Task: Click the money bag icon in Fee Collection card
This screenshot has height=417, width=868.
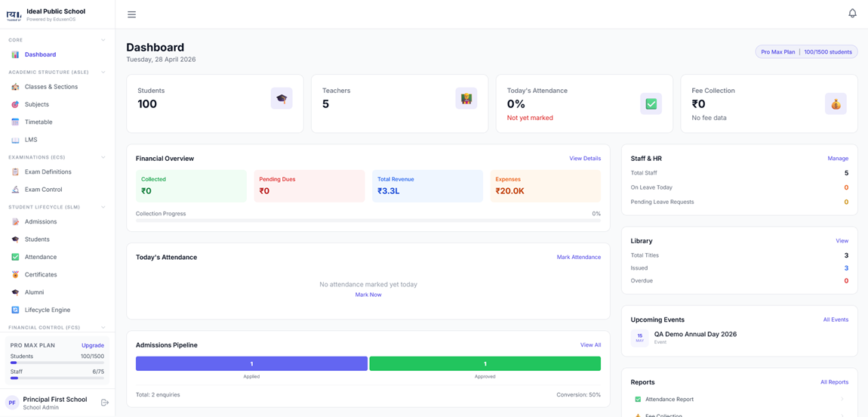Action: click(836, 103)
